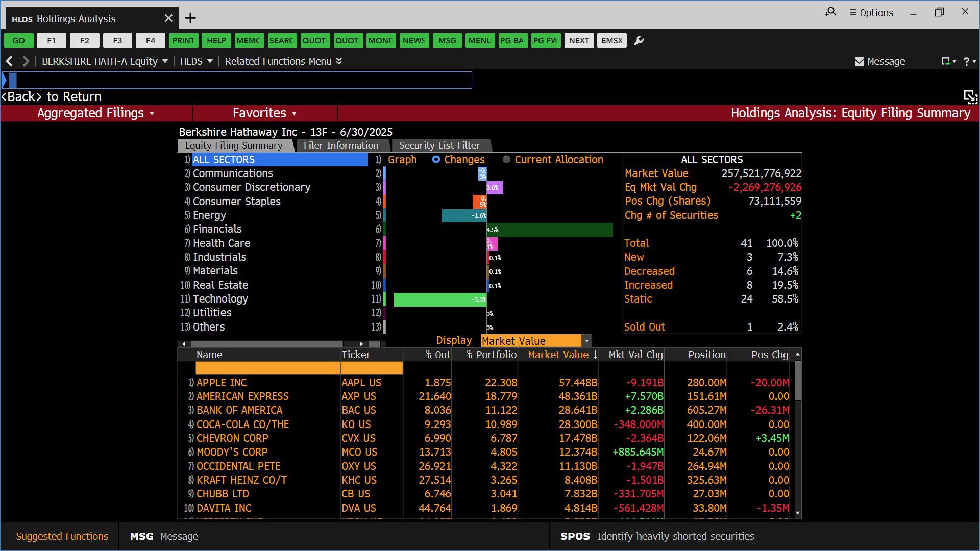The image size is (980, 551).
Task: Click the green GO button
Action: pos(19,41)
